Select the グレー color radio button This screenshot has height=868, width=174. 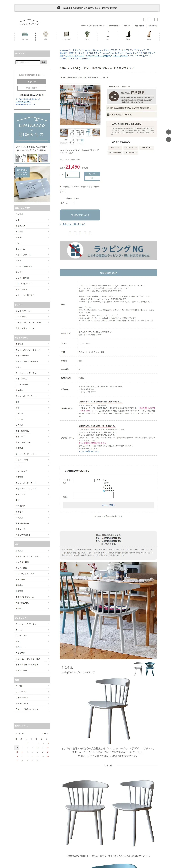[x=67, y=203]
